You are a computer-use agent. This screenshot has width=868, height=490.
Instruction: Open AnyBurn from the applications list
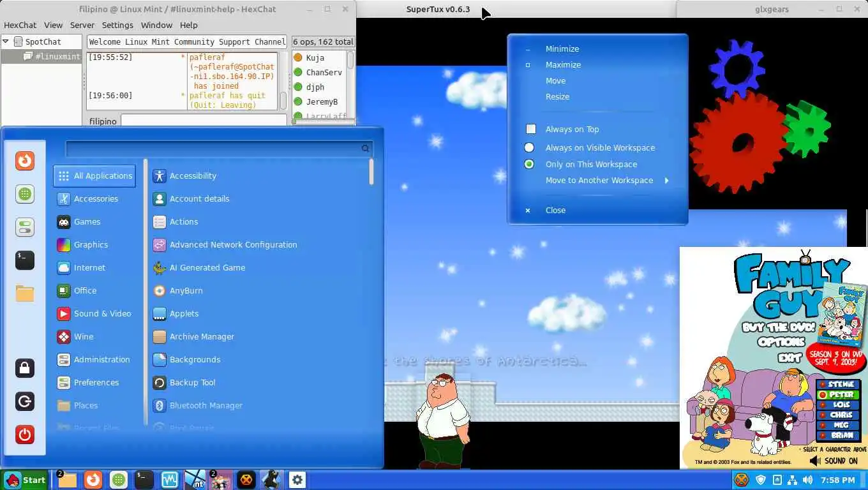point(259,290)
